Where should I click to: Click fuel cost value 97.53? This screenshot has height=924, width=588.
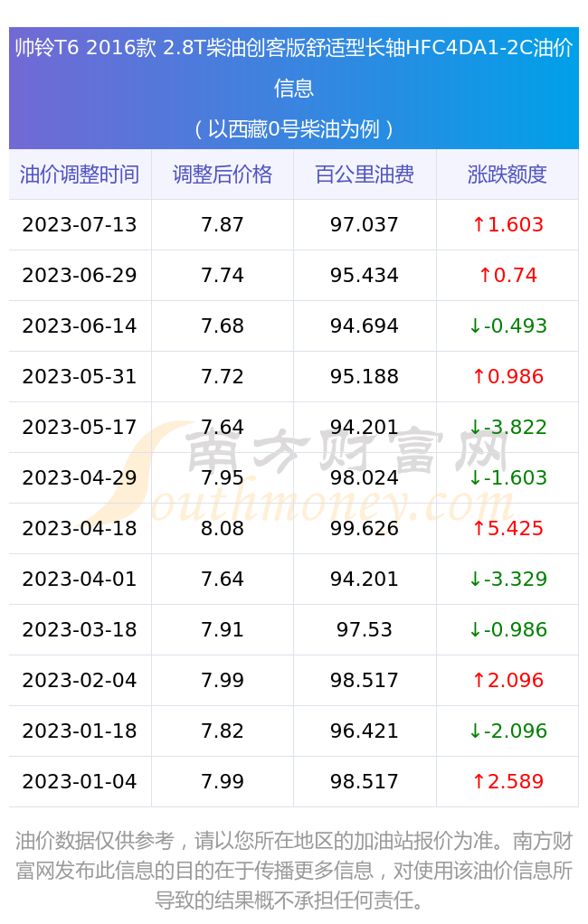(365, 630)
